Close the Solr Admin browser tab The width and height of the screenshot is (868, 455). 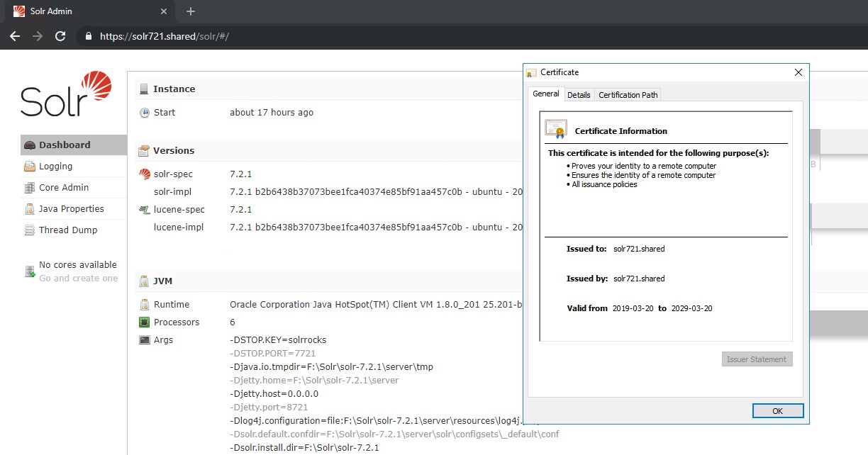164,11
